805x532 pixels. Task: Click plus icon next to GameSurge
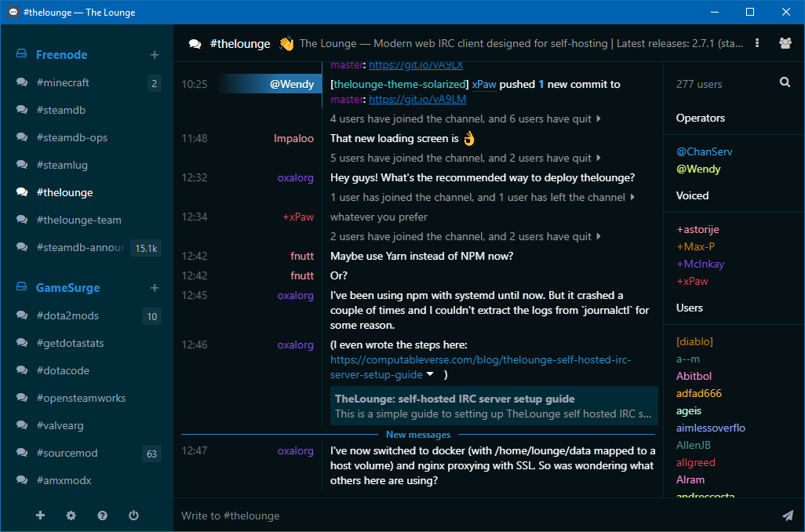tap(155, 288)
